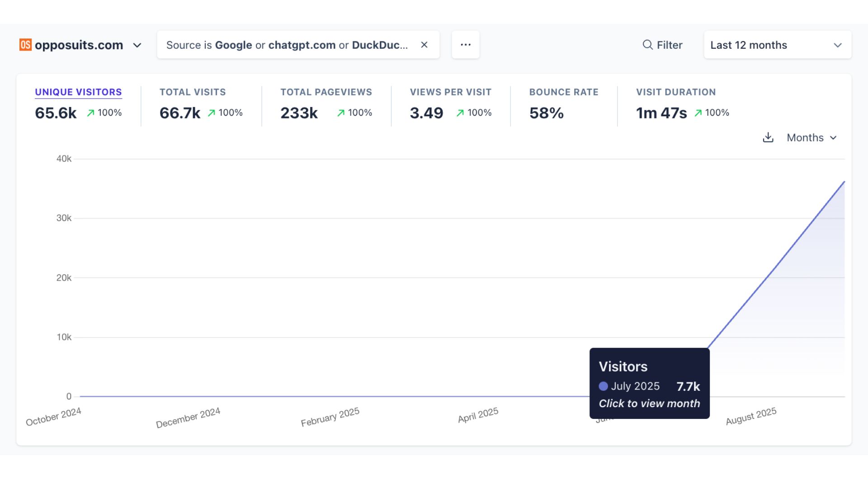Change interval using Months dropdown

pyautogui.click(x=811, y=138)
